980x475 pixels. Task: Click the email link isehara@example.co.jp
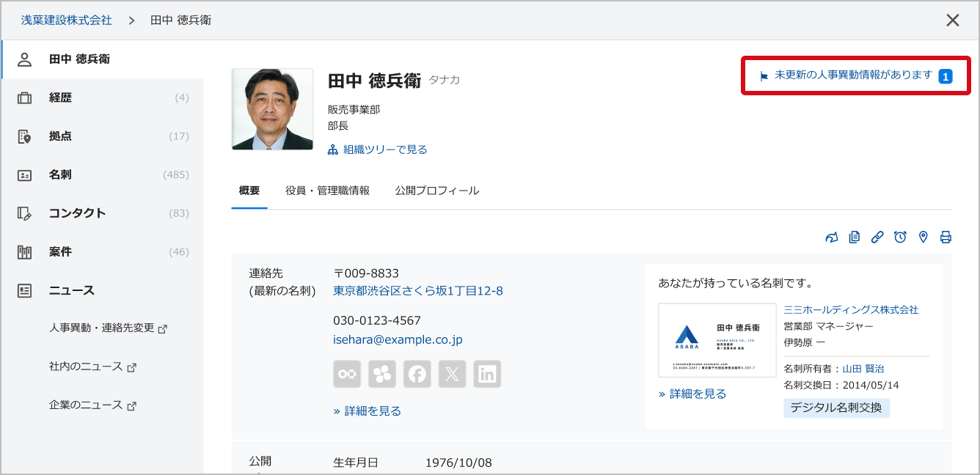397,340
